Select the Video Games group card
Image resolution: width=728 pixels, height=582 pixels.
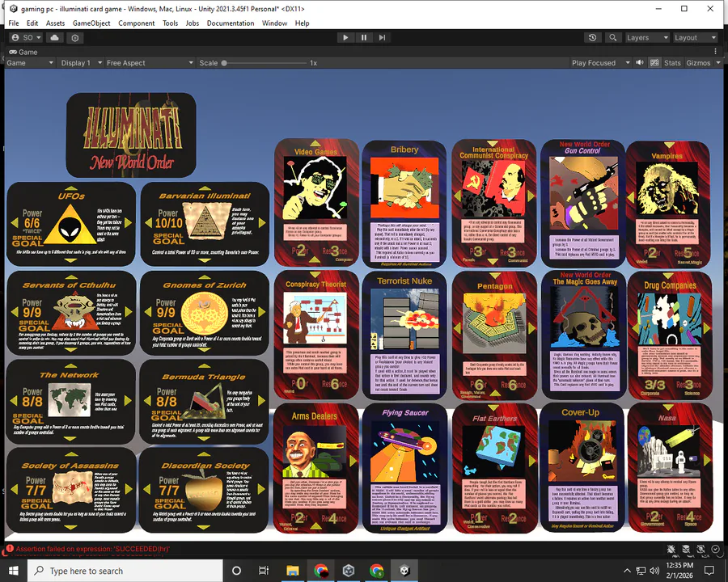pyautogui.click(x=316, y=203)
